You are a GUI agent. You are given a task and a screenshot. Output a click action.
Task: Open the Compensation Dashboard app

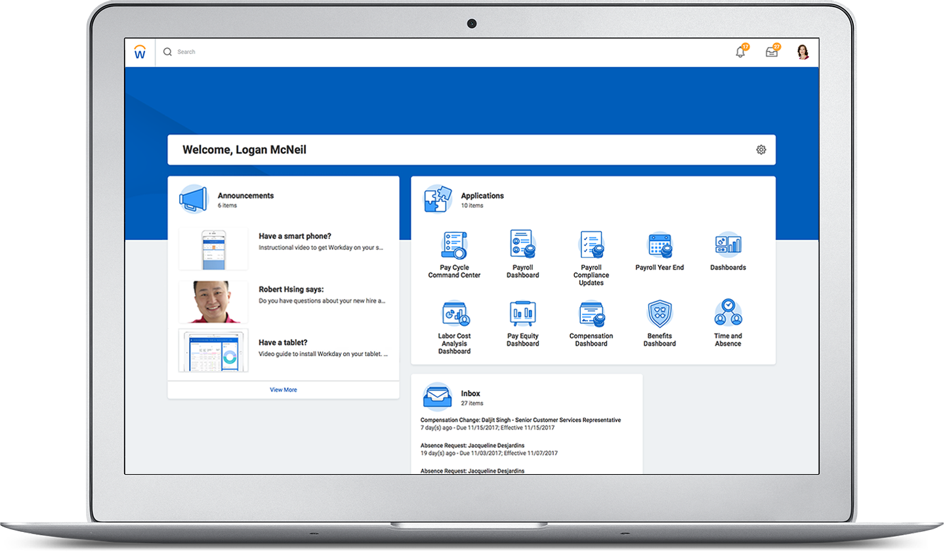[591, 314]
